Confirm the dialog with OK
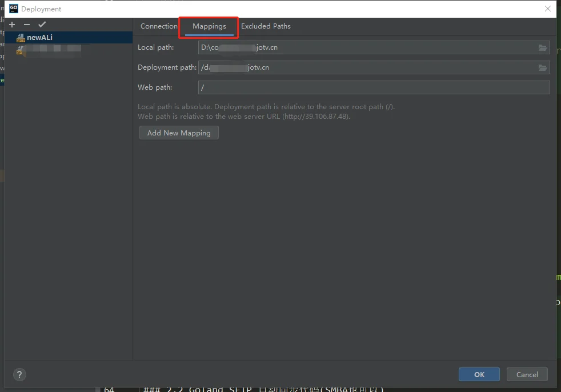The width and height of the screenshot is (561, 392). [x=479, y=374]
